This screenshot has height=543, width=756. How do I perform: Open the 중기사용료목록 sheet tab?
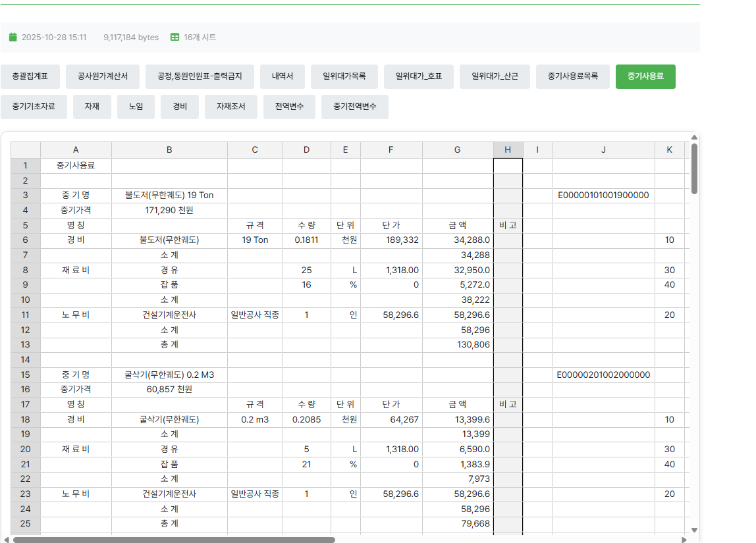(x=572, y=76)
